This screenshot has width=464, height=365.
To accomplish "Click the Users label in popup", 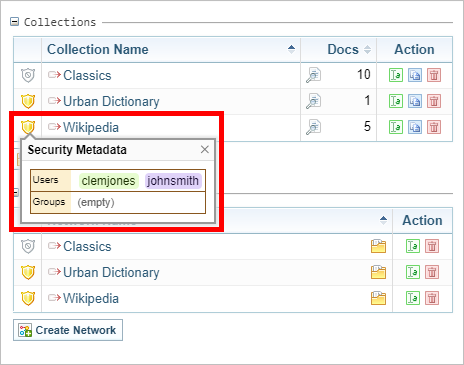I will coord(45,180).
